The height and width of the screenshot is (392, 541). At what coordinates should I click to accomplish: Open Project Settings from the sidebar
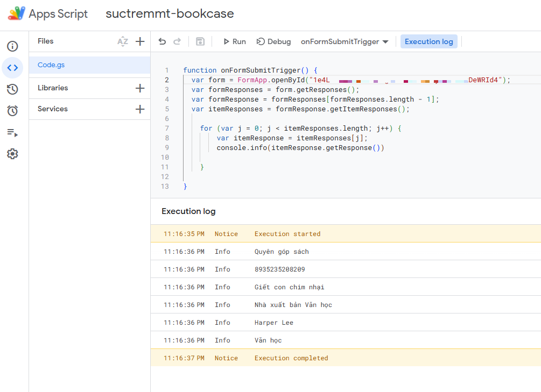(x=12, y=154)
